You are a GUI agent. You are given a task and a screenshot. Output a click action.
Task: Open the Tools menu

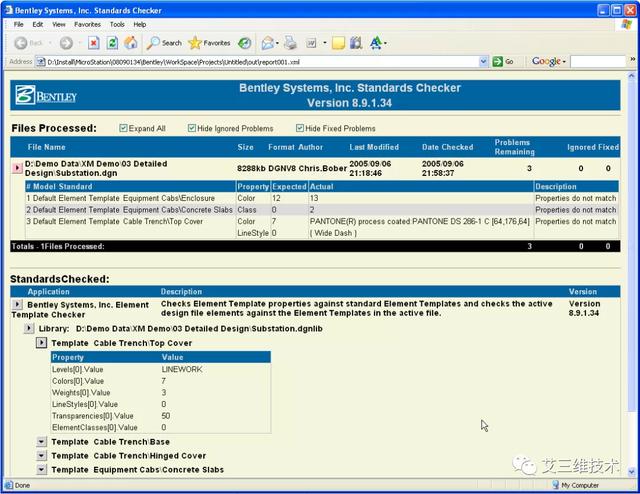[117, 24]
